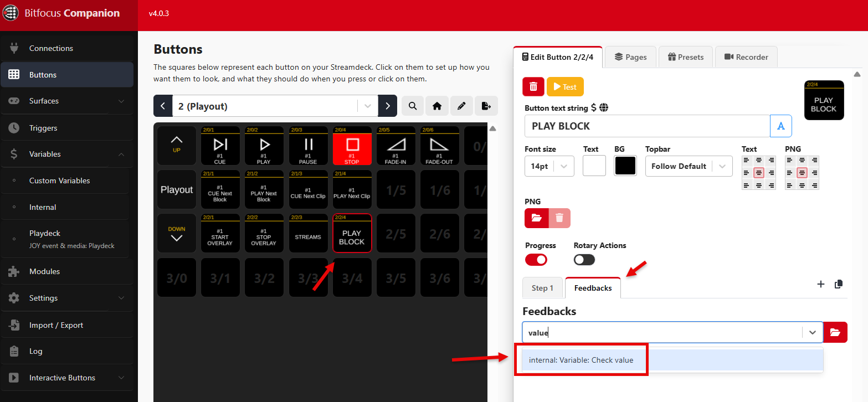Screen dimensions: 868x402
Task: Select PLAY BLOCK button in grid
Action: (x=352, y=233)
